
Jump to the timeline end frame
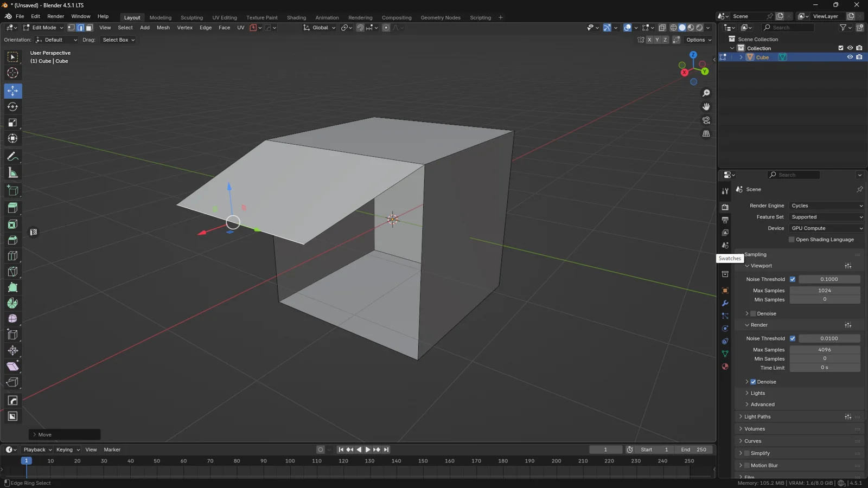[x=386, y=450]
